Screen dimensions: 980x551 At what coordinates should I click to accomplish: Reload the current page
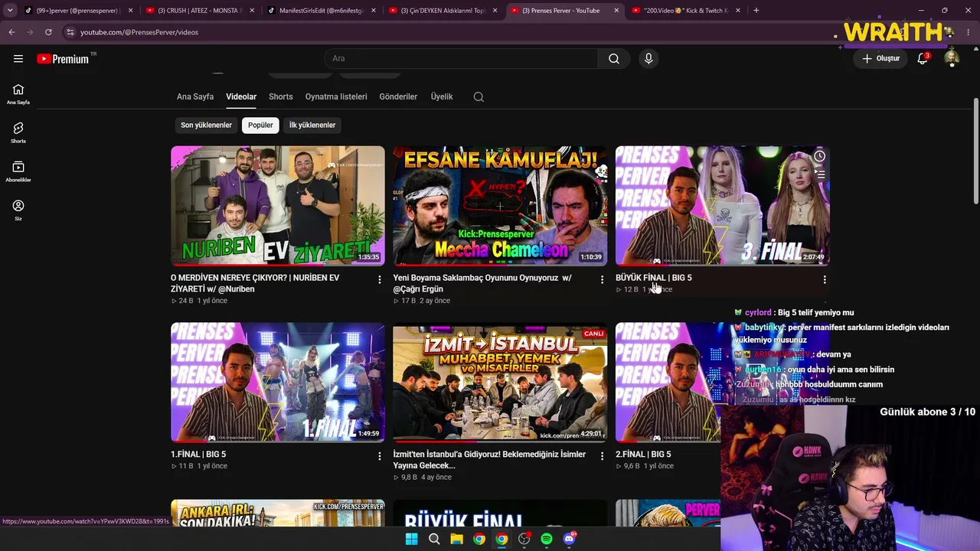point(48,32)
